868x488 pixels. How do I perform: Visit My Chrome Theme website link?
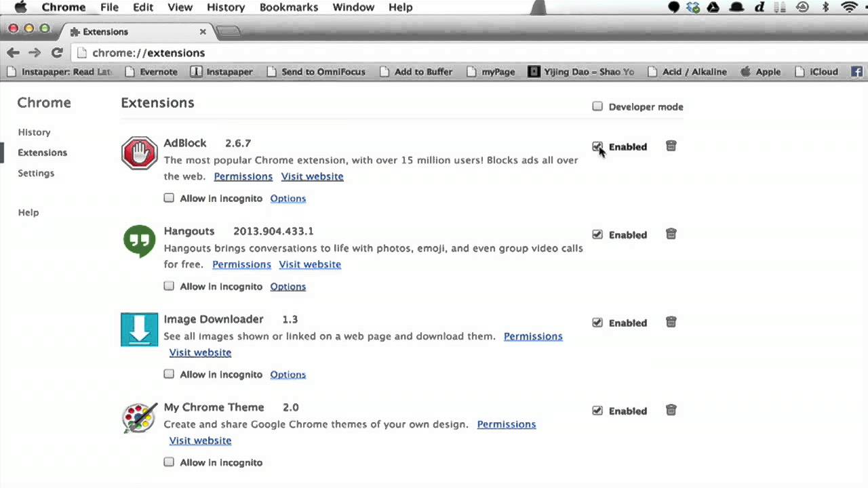pyautogui.click(x=200, y=441)
